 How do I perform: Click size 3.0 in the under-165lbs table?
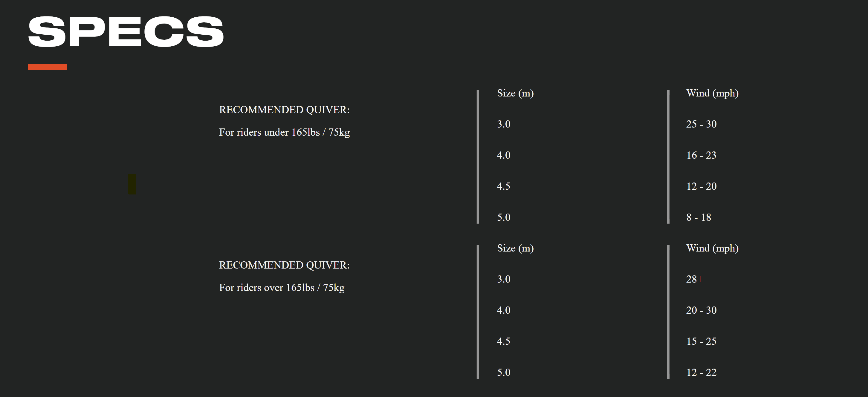pyautogui.click(x=503, y=124)
